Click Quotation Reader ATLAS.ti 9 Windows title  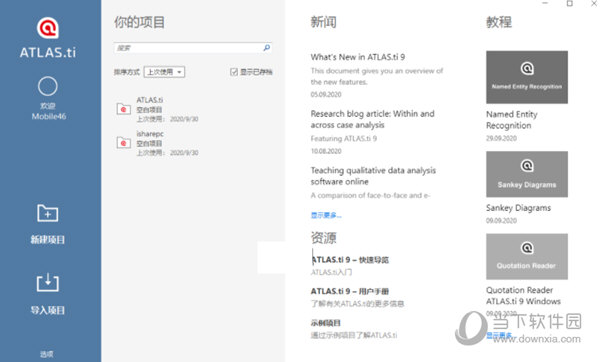point(523,295)
